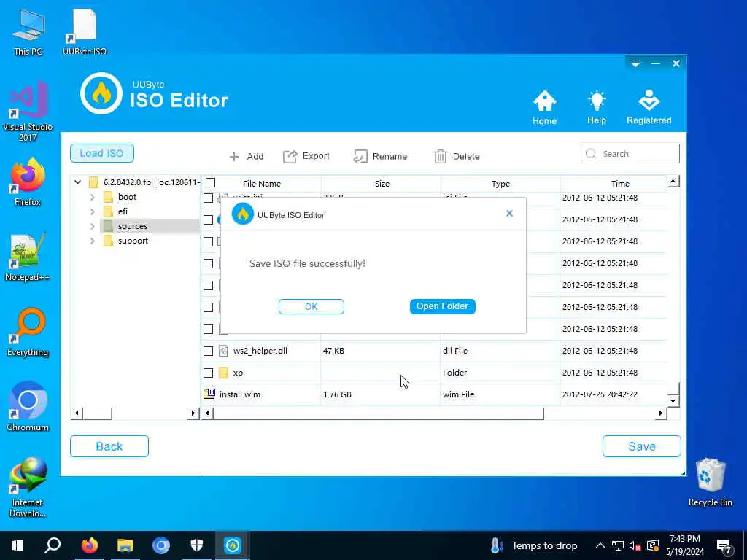747x560 pixels.
Task: Expand the efi folder node
Action: 93,211
